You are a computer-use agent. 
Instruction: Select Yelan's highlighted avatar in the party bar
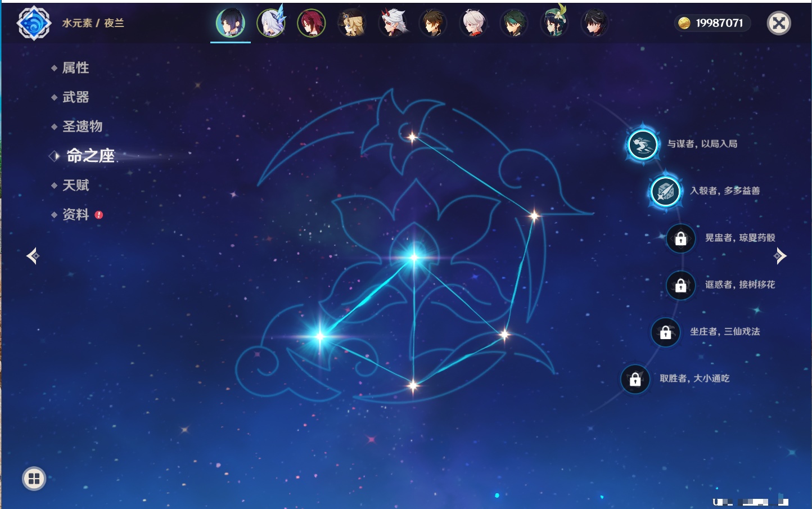click(231, 23)
